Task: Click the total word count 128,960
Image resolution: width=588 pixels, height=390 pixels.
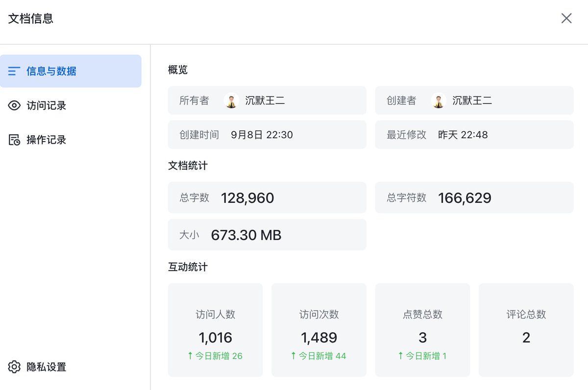Action: pos(247,198)
